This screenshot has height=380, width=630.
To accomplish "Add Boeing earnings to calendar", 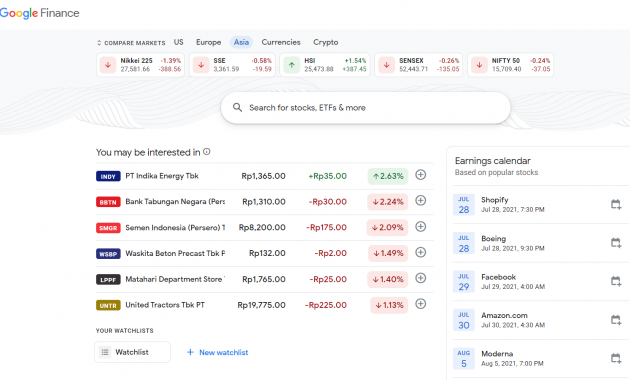I will pyautogui.click(x=616, y=243).
